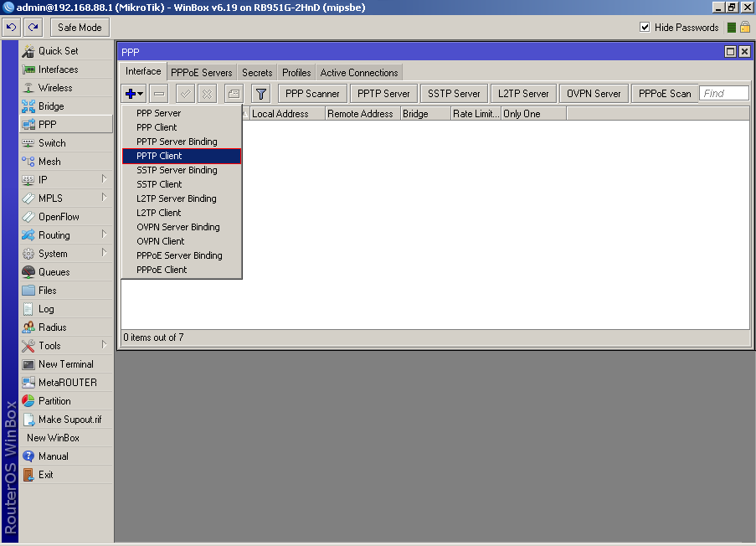Switch to the PPPoE Servers tab
756x546 pixels.
(202, 73)
